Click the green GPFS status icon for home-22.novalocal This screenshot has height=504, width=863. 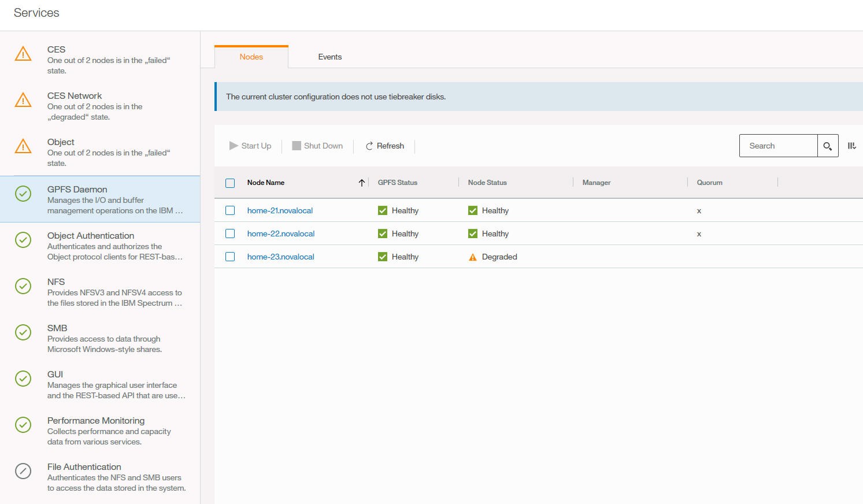click(383, 234)
